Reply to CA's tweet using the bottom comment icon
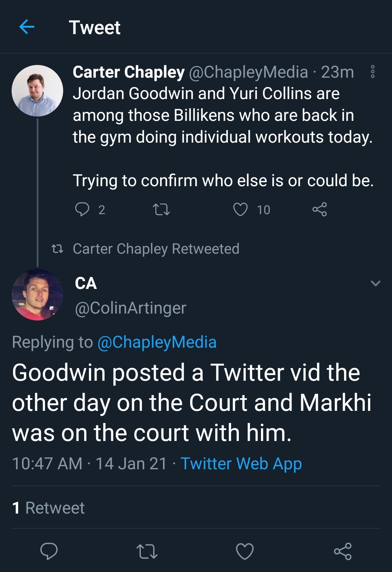The width and height of the screenshot is (392, 572). click(49, 551)
